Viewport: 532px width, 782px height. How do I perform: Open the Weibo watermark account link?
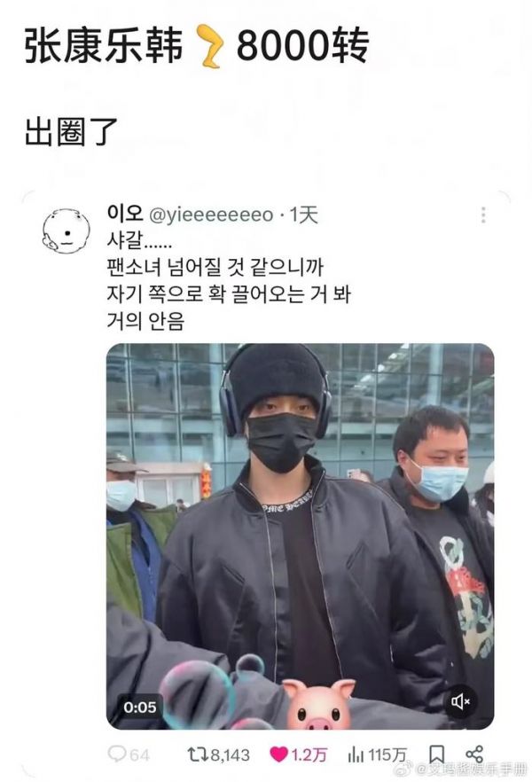(465, 769)
